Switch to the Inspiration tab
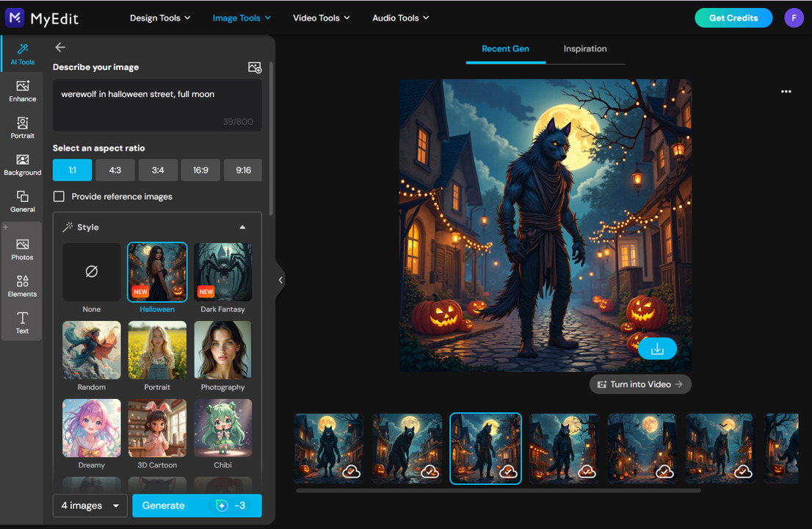 click(584, 48)
